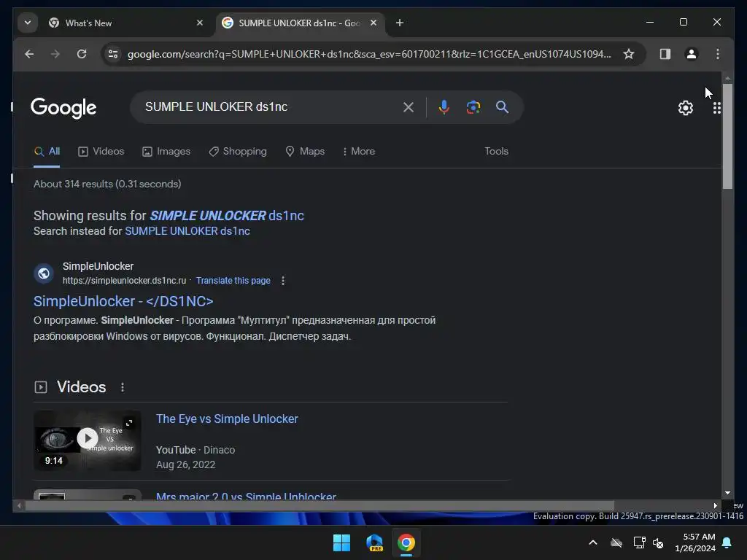This screenshot has width=747, height=560.
Task: Open a new tab with plus button
Action: point(400,23)
